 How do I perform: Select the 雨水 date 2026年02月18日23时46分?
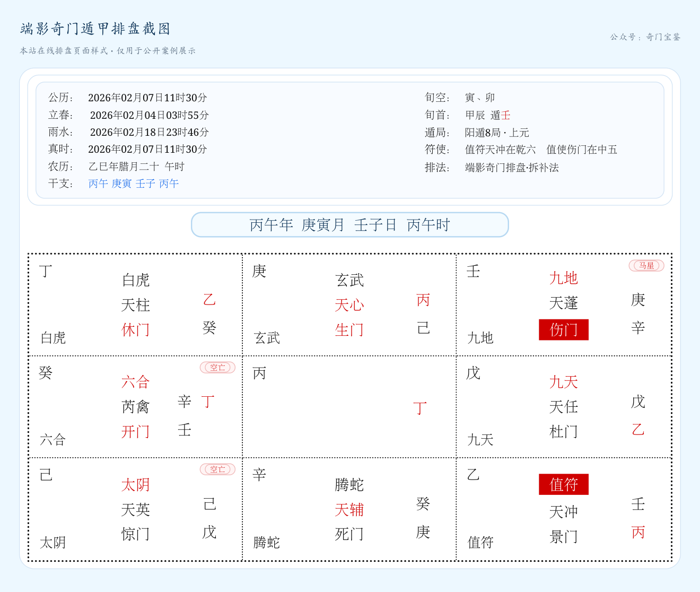coord(150,132)
